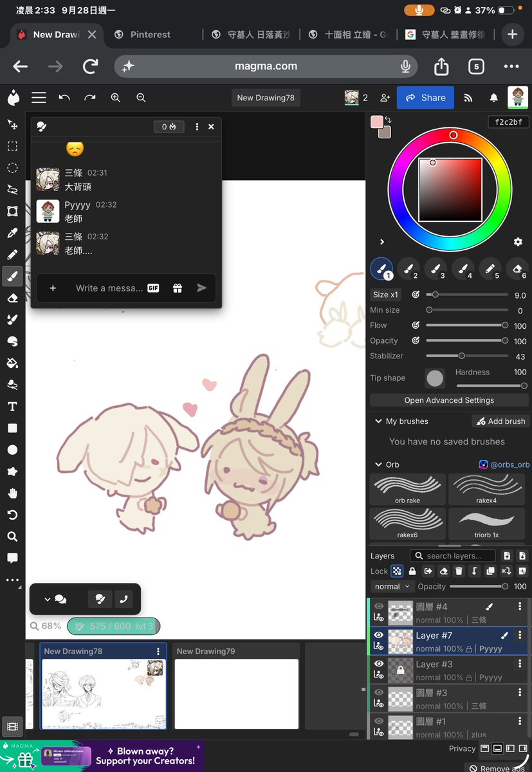Pick the eyedropper tool

click(x=12, y=233)
